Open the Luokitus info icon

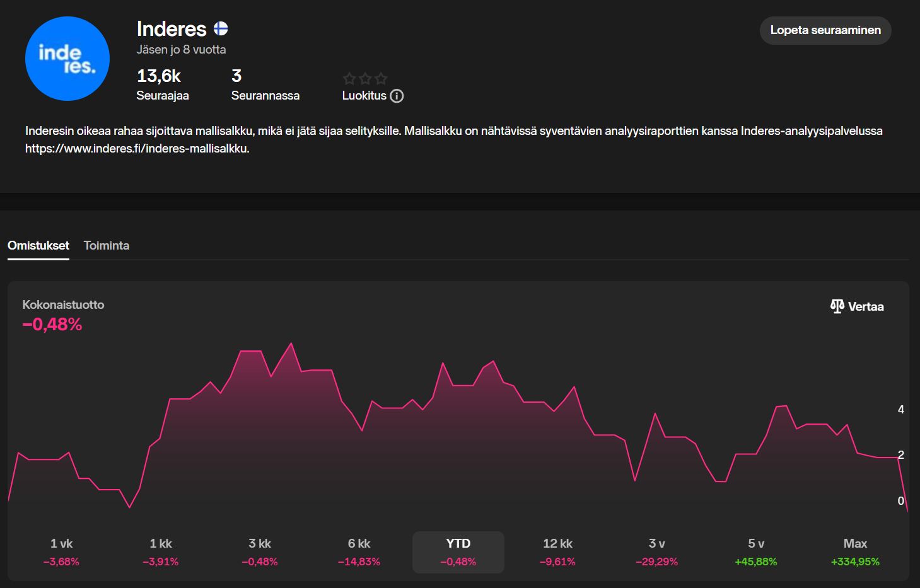pyautogui.click(x=397, y=96)
